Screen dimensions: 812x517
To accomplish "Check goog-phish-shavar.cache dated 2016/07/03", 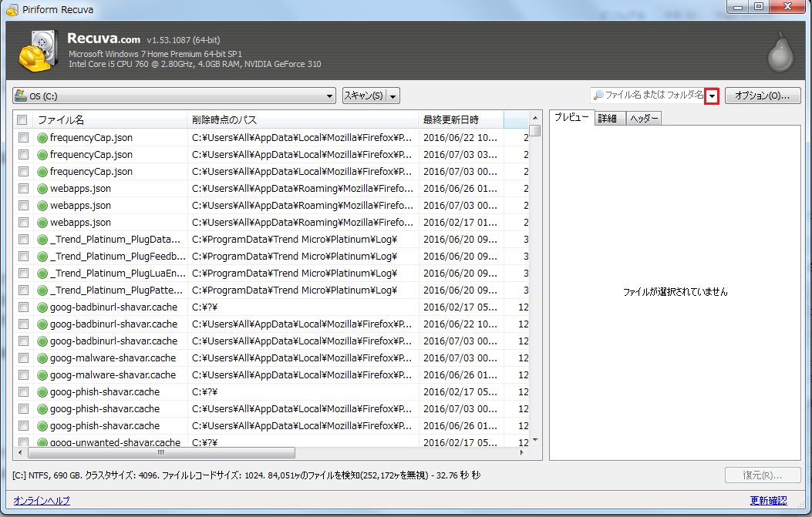I will click(x=23, y=409).
